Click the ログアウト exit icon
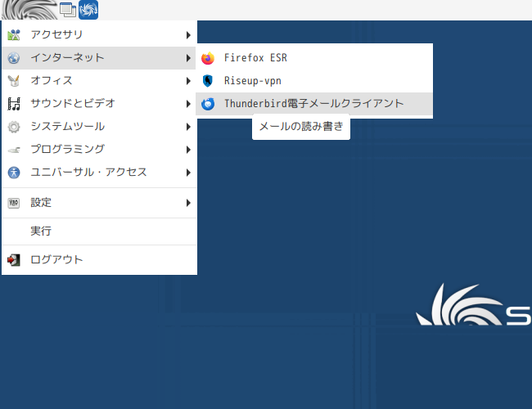The width and height of the screenshot is (532, 409). pos(14,260)
